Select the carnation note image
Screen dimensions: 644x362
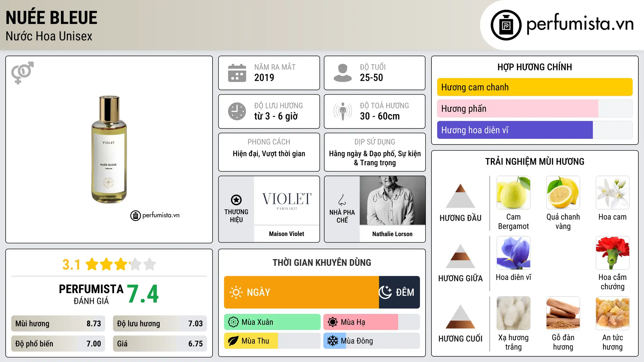pos(613,253)
